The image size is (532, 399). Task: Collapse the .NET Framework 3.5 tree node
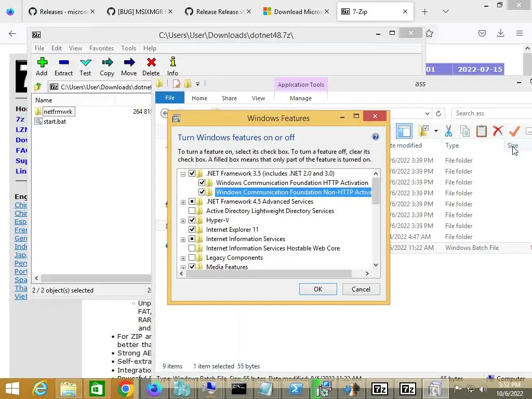tap(183, 174)
